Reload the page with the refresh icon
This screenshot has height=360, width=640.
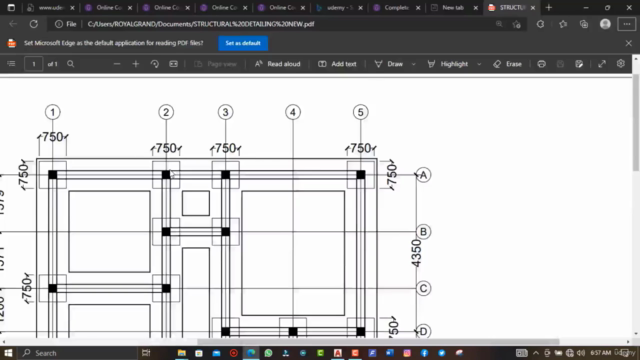(x=34, y=24)
